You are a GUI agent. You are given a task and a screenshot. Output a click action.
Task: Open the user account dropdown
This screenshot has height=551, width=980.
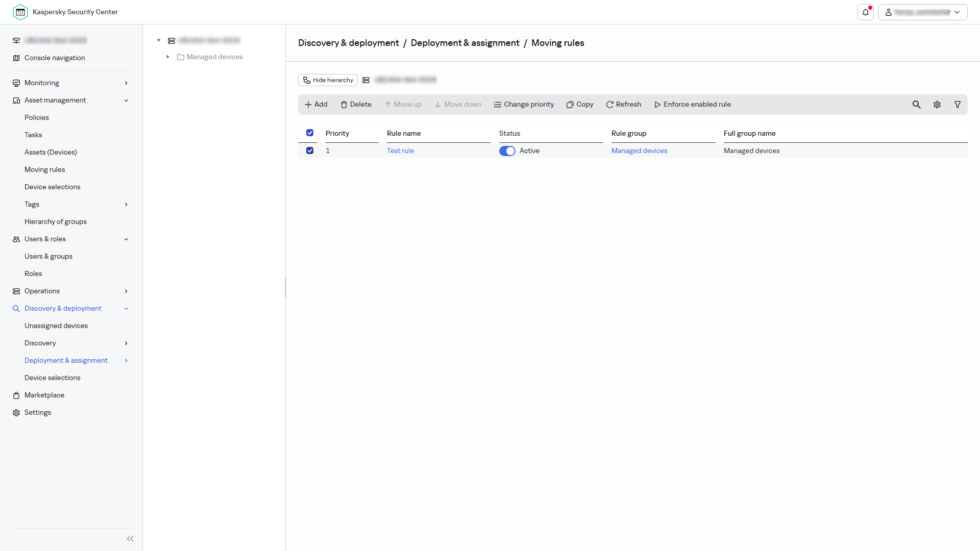point(923,12)
